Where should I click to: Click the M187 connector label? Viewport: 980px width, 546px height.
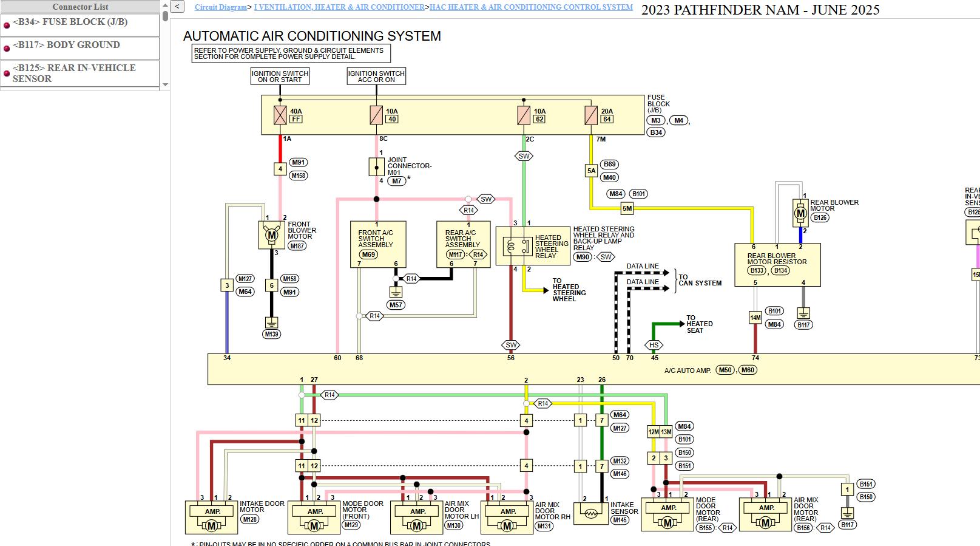(x=297, y=246)
